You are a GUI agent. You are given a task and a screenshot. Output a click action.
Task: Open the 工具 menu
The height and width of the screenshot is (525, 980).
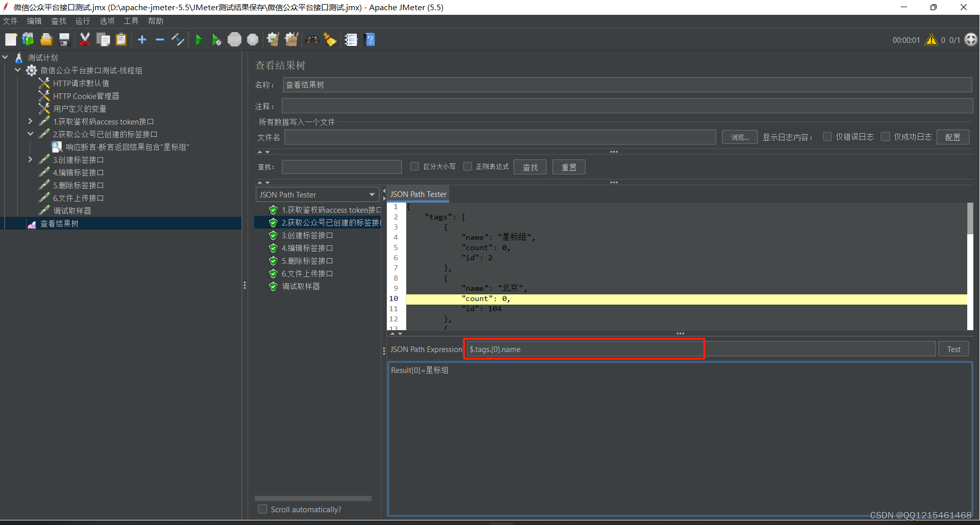pyautogui.click(x=131, y=21)
